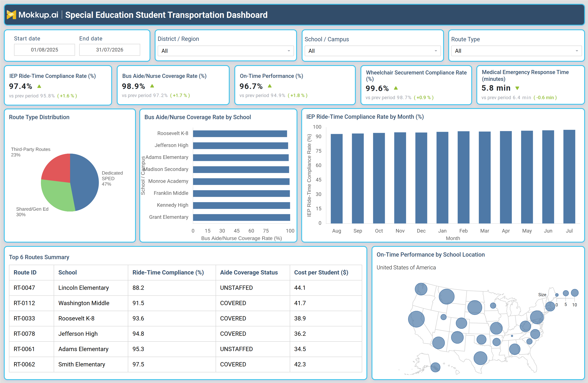
Task: Click the Alaska-area text United States of America
Action: (x=406, y=267)
